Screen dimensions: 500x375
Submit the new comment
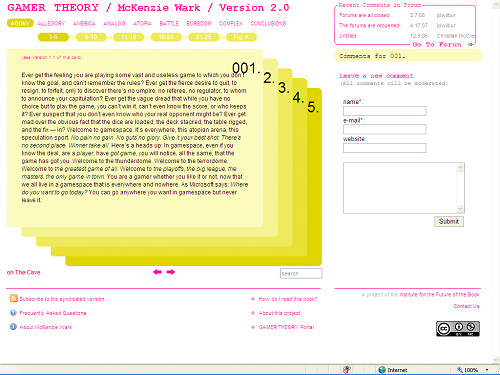[449, 221]
